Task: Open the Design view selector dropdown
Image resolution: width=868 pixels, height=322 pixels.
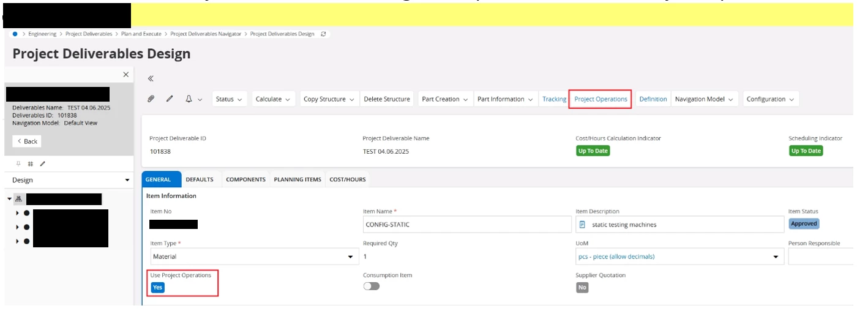Action: coord(69,181)
